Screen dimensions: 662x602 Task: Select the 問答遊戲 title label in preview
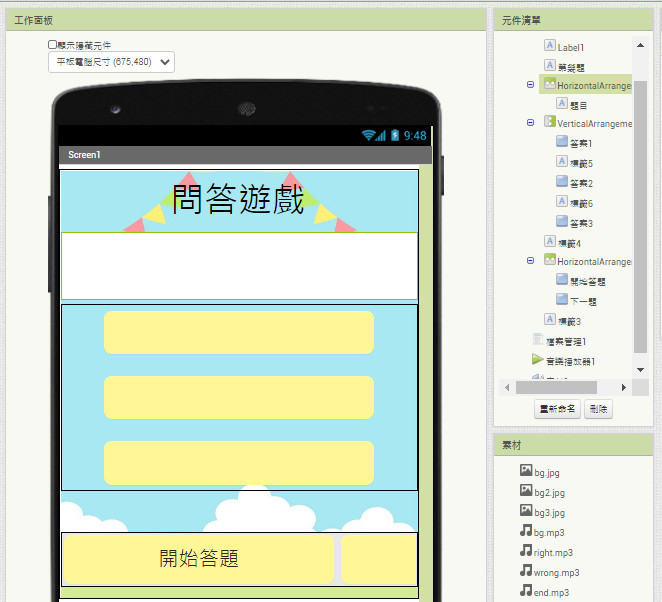[x=238, y=199]
